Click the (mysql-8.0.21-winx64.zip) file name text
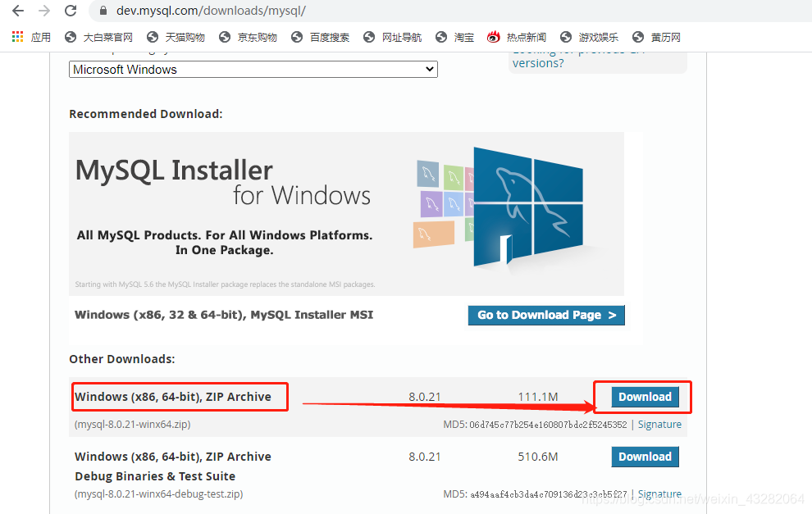This screenshot has height=514, width=812. [133, 425]
